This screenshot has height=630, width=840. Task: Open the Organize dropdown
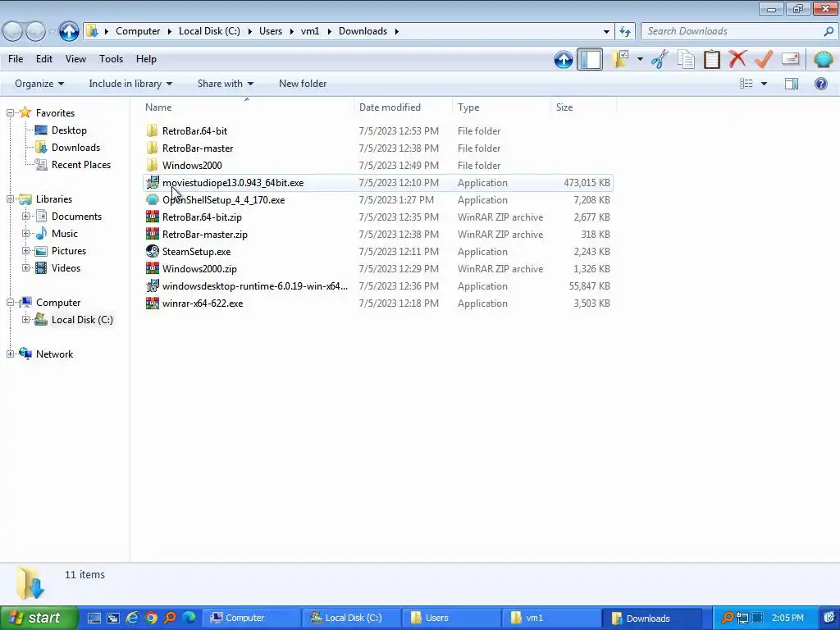(39, 84)
